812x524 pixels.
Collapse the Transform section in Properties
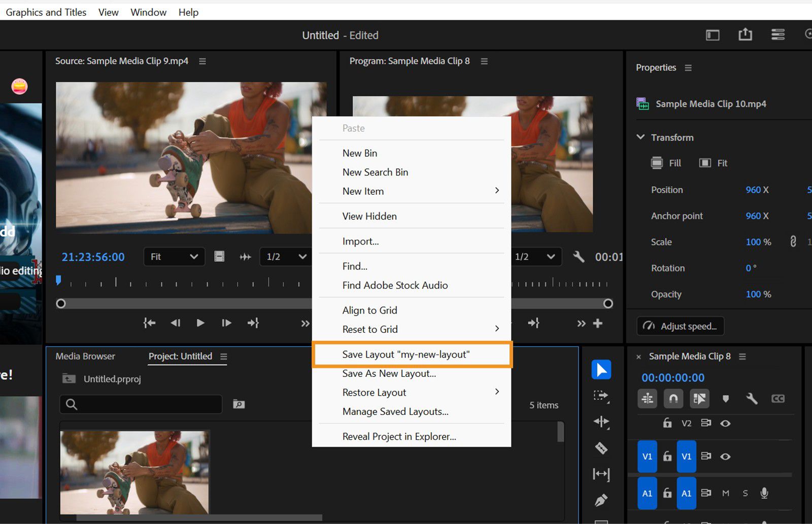pos(640,137)
